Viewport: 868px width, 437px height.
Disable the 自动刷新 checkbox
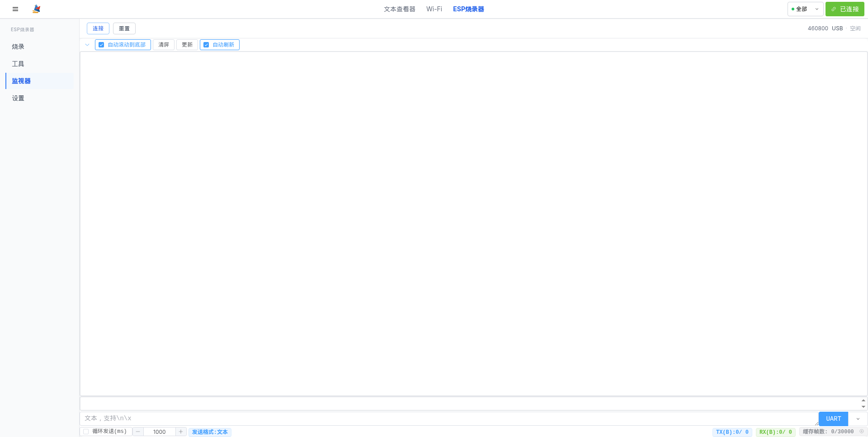point(206,45)
